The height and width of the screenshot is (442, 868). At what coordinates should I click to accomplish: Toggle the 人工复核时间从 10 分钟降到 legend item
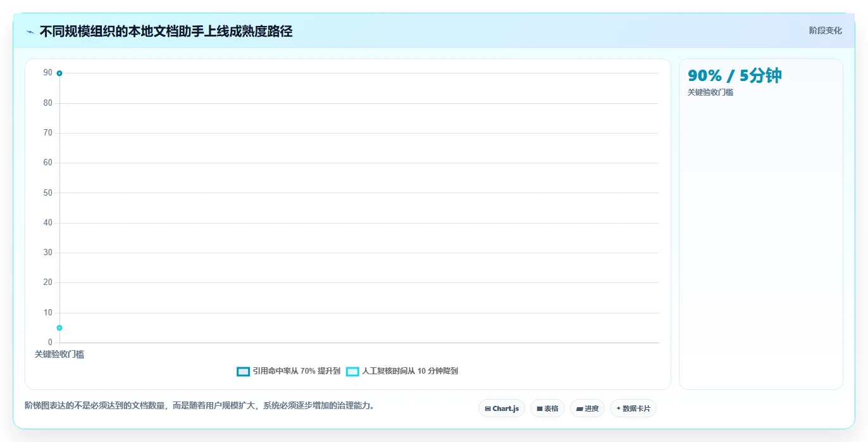pyautogui.click(x=402, y=371)
